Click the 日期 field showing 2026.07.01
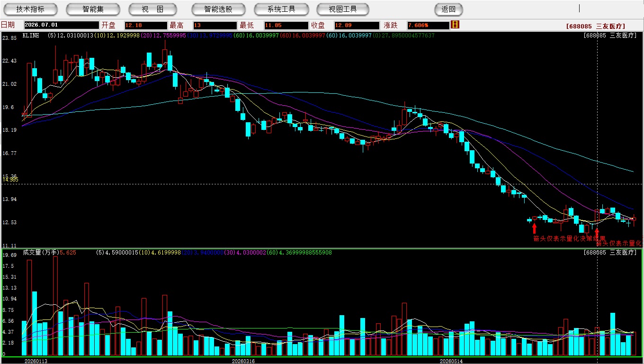Image resolution: width=644 pixels, height=364 pixels. tap(61, 25)
